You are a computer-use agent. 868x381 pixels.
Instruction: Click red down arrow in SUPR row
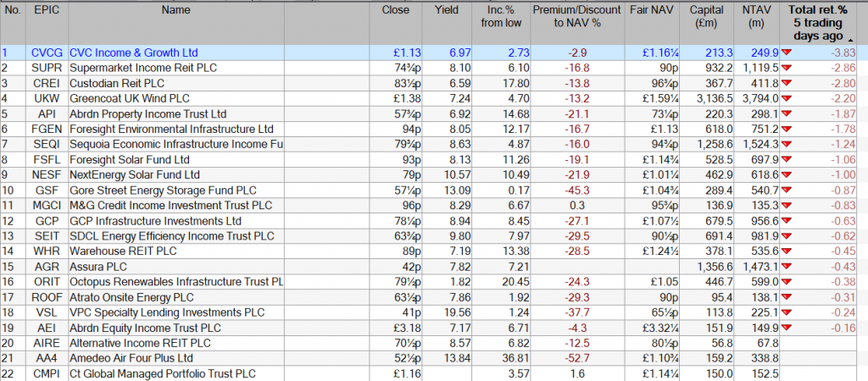point(786,68)
